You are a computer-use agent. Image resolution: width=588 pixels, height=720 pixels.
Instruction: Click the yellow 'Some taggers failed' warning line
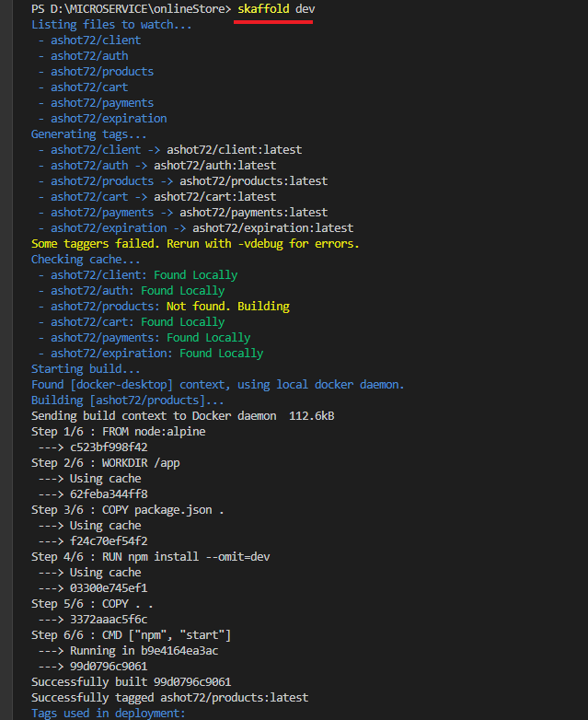[195, 243]
